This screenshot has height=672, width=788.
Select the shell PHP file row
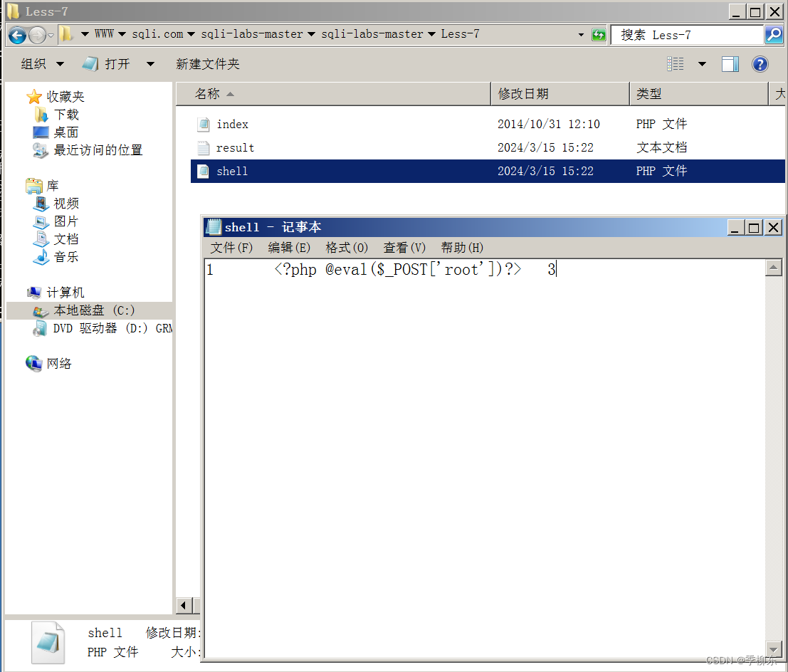tap(488, 172)
